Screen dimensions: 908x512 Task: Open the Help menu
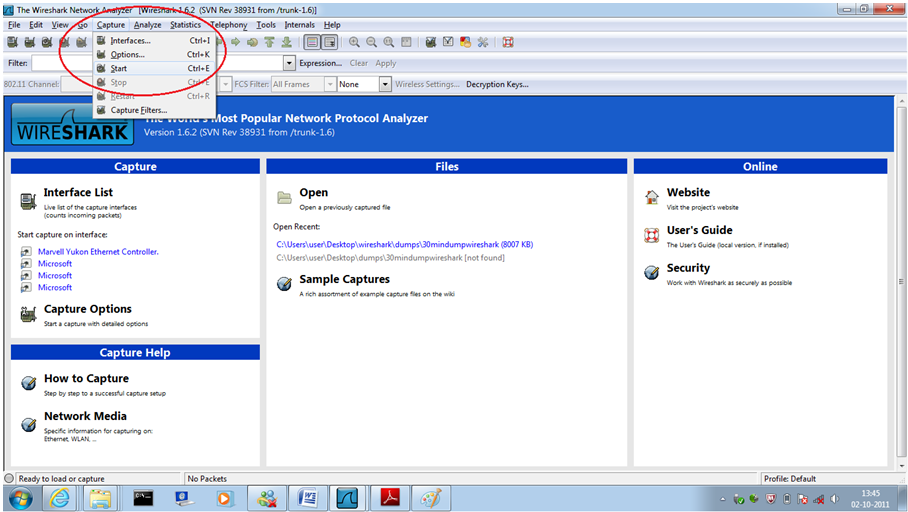pyautogui.click(x=332, y=25)
